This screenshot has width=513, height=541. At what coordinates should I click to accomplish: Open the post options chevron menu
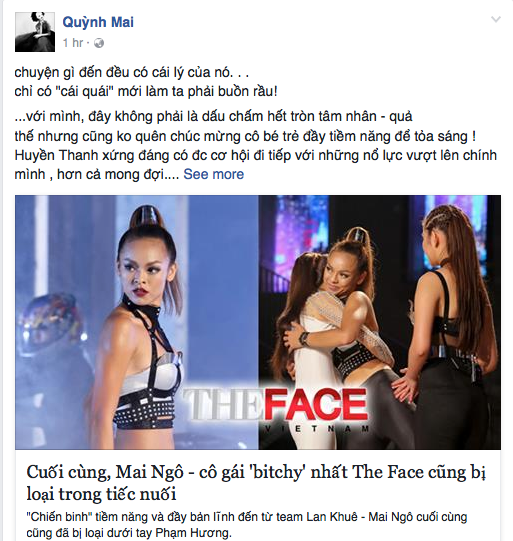tap(496, 20)
